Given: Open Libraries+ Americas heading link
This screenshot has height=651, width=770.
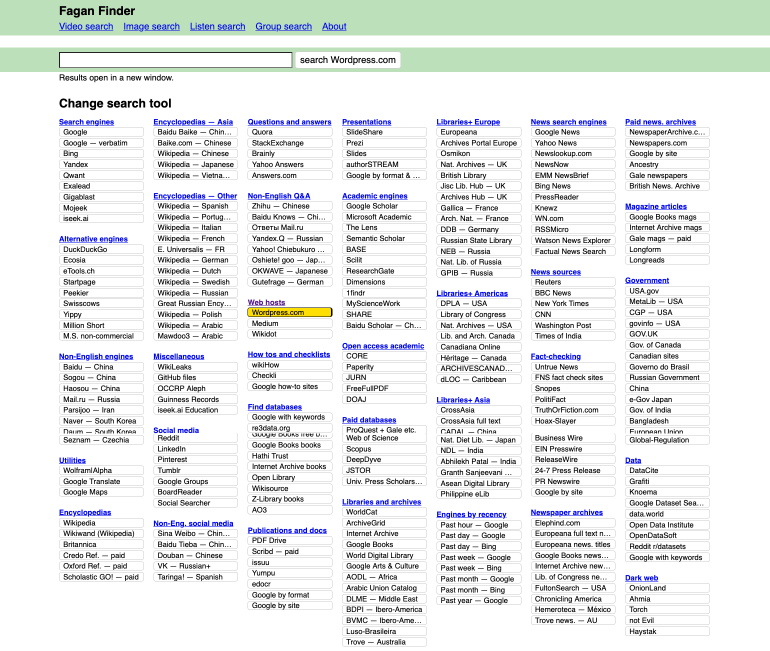Looking at the screenshot, I should click(472, 293).
